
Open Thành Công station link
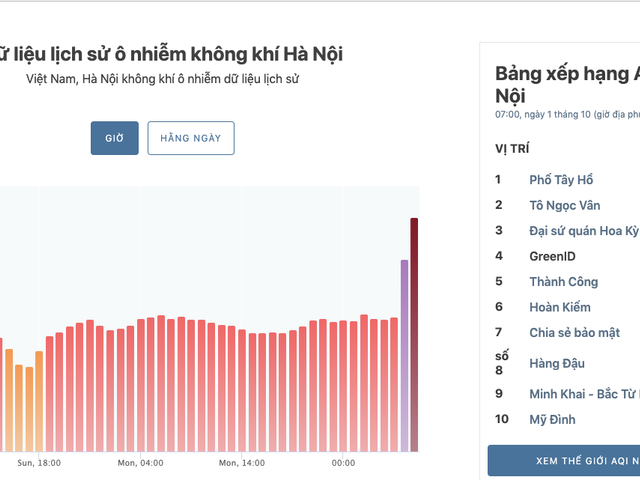coord(563,282)
